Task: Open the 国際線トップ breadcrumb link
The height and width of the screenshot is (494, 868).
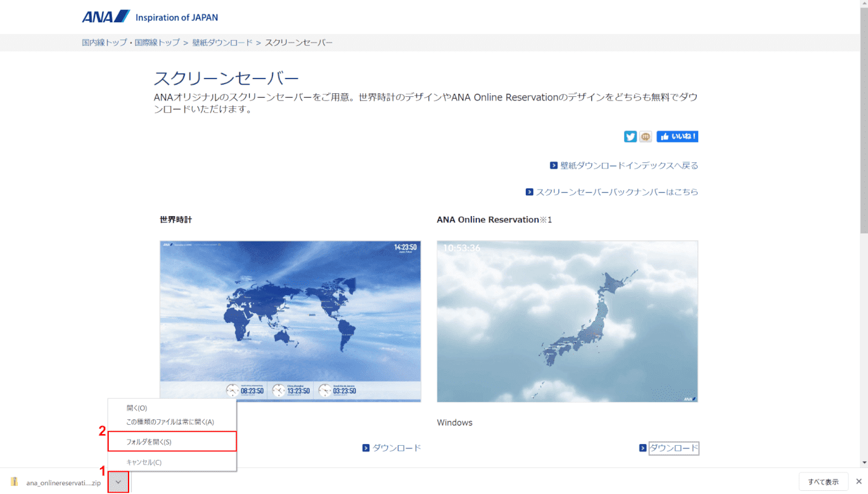Action: point(157,43)
